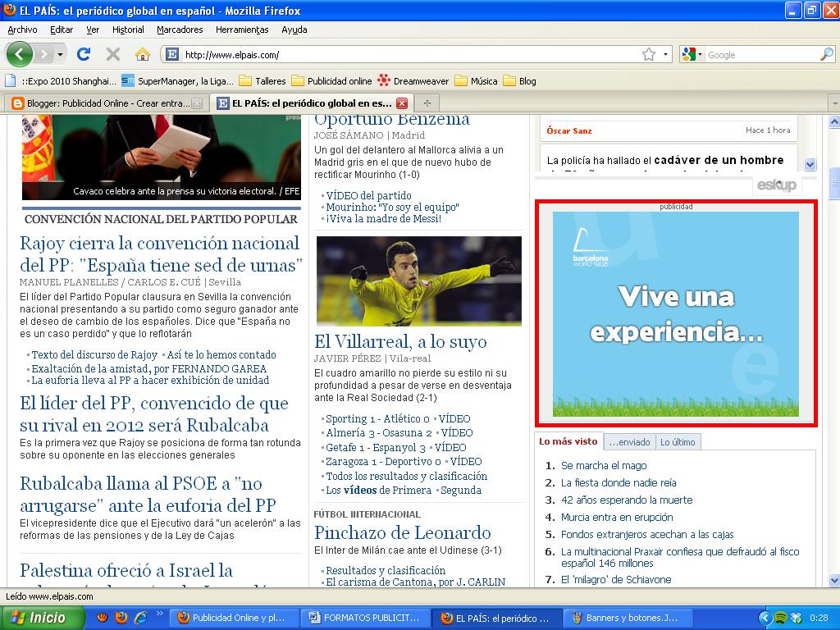The image size is (840, 630).
Task: Open the Editar menu
Action: point(62,30)
